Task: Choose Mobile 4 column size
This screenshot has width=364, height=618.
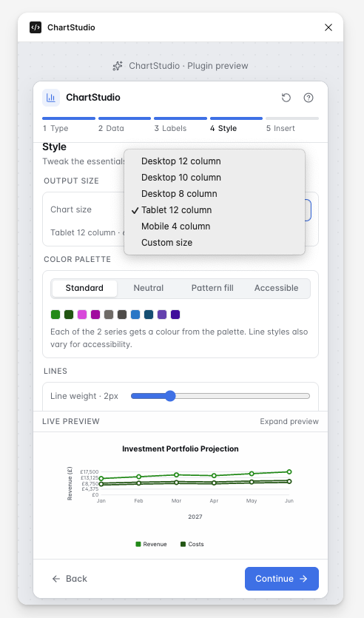Action: [x=215, y=226]
